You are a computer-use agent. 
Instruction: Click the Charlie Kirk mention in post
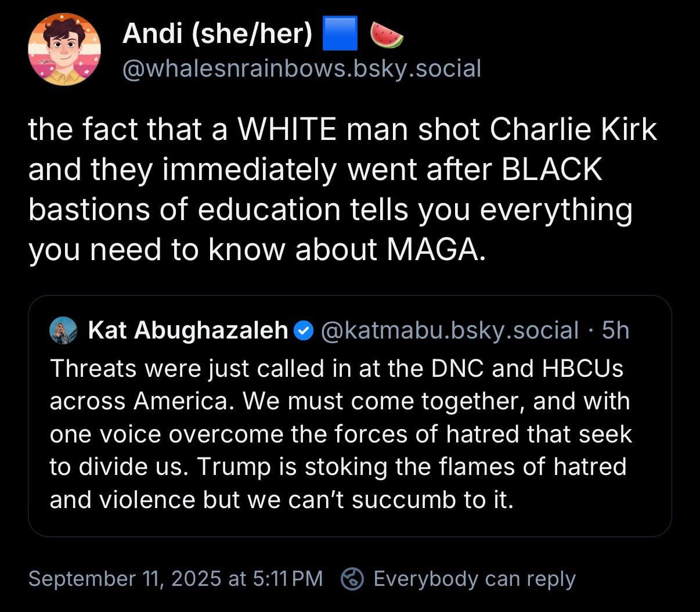[x=573, y=129]
